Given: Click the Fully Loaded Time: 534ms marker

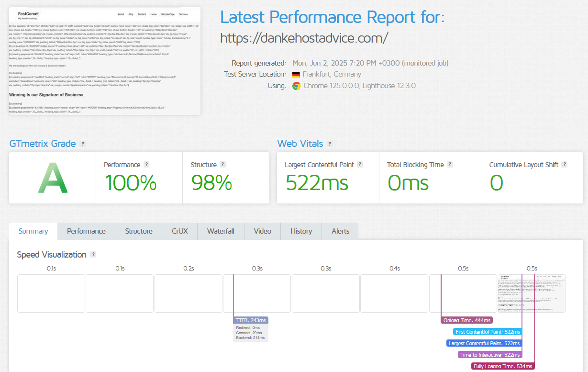Looking at the screenshot, I should (x=502, y=366).
